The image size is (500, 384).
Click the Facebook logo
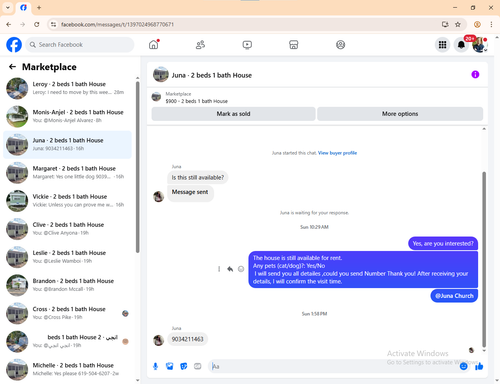tap(14, 45)
